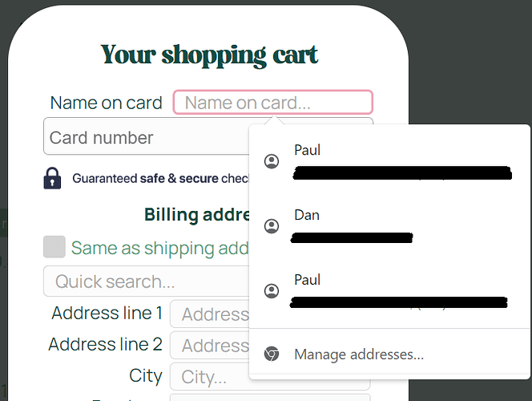Focus the Name on card field
The image size is (532, 401).
point(272,103)
